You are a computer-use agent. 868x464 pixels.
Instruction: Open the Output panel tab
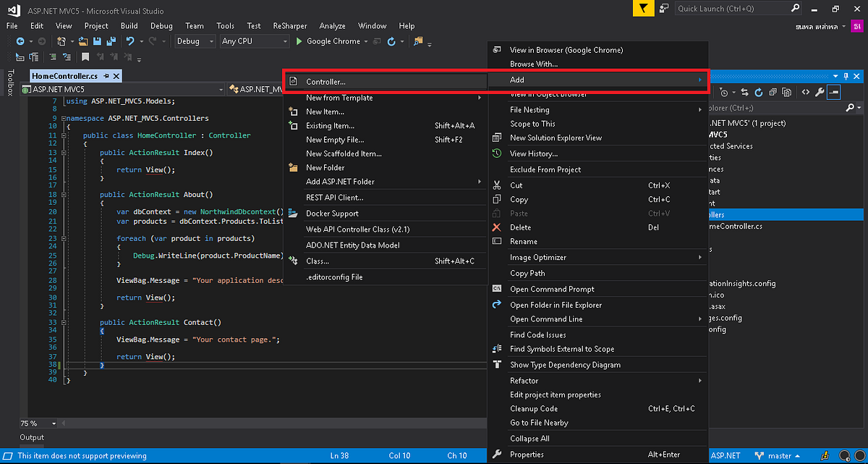click(32, 438)
